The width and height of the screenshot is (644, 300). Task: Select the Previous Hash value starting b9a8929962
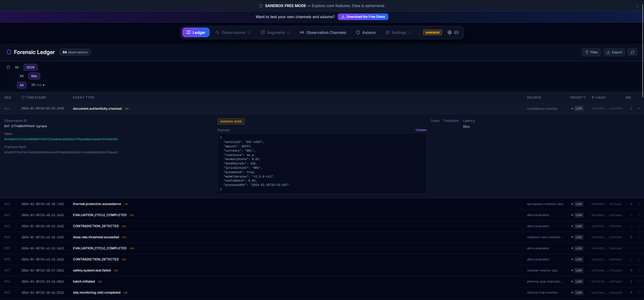click(61, 152)
